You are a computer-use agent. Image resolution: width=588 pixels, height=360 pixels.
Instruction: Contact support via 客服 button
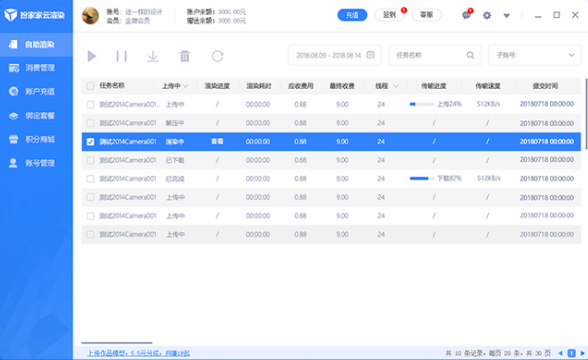[426, 15]
